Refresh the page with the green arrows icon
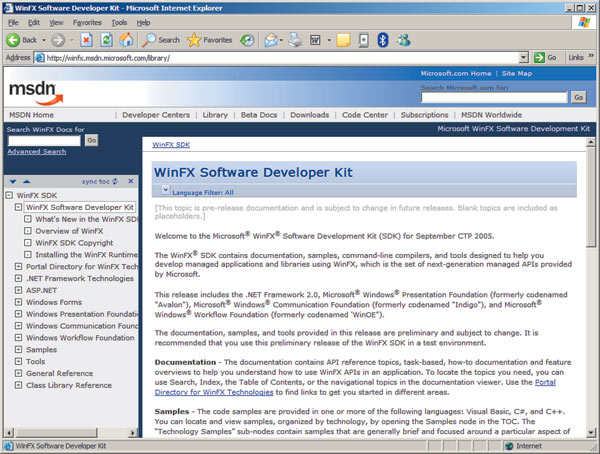 tap(106, 40)
